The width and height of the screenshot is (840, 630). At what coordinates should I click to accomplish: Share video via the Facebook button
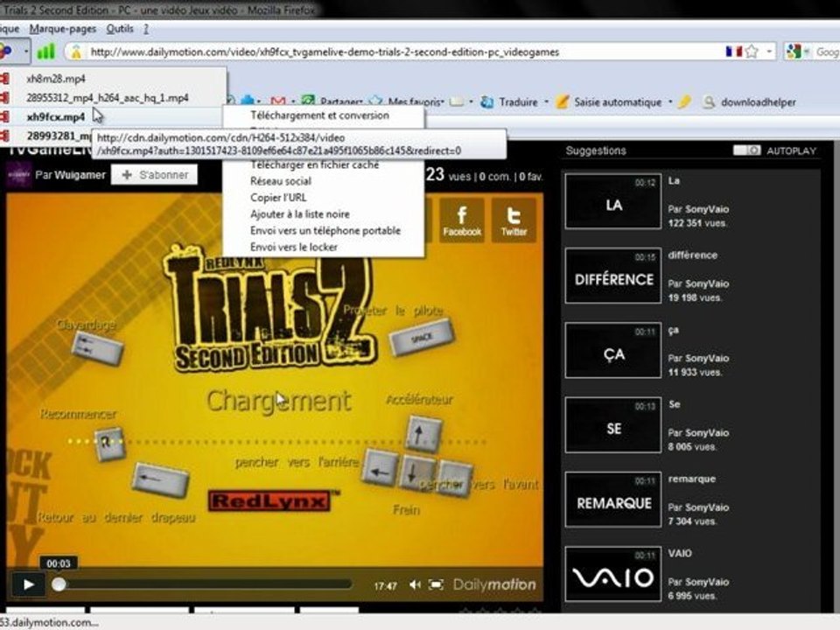[462, 220]
